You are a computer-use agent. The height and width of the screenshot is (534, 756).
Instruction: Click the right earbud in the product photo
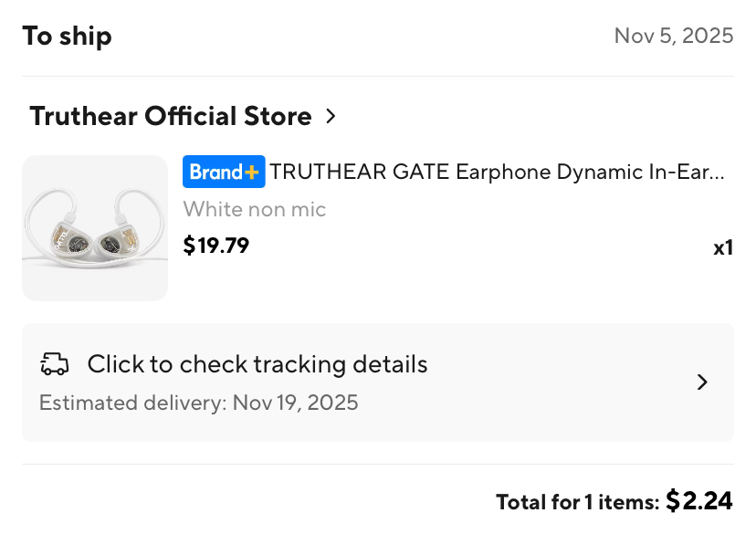(116, 239)
